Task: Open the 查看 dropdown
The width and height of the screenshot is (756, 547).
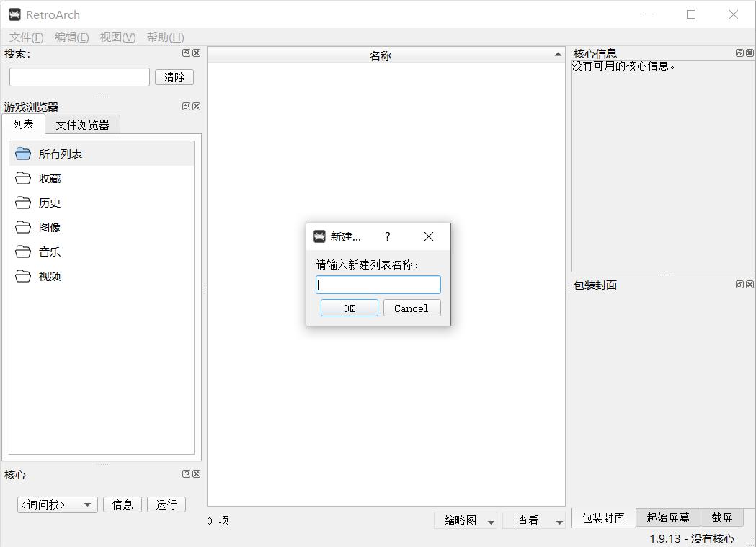Action: click(533, 520)
